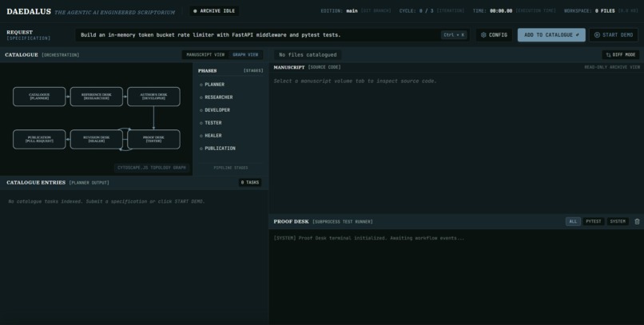Switch to MANUSCRIPT VIEW

click(205, 54)
